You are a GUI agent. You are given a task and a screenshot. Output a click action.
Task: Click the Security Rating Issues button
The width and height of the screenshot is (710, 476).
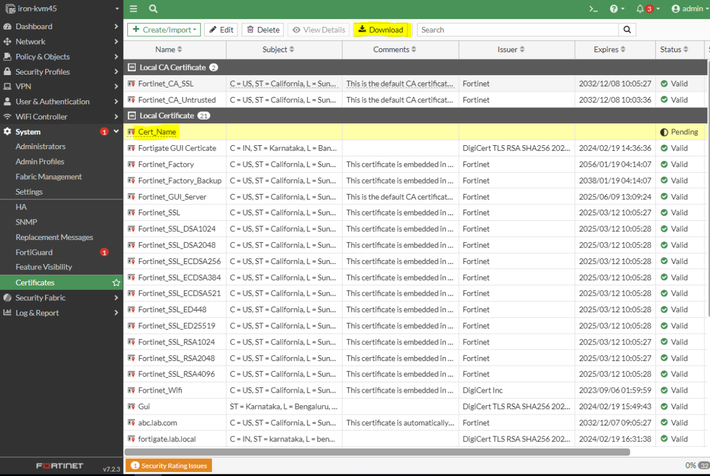169,465
